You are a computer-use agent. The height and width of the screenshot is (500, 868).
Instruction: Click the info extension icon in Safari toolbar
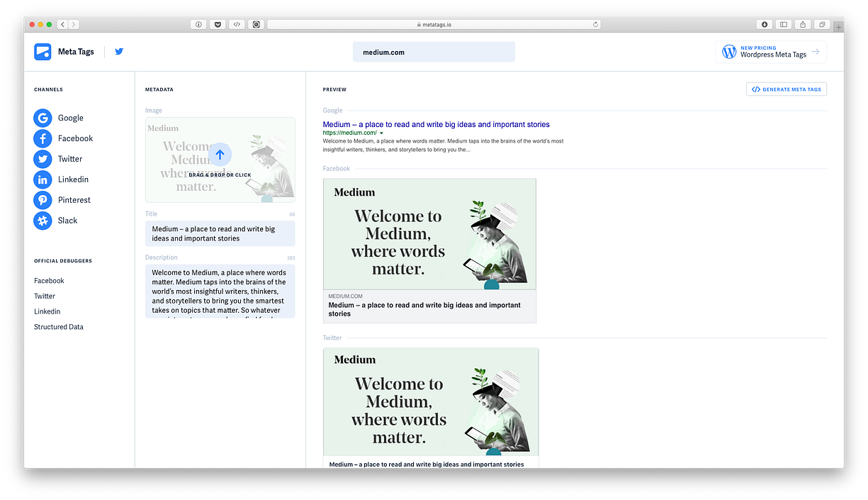coord(198,24)
